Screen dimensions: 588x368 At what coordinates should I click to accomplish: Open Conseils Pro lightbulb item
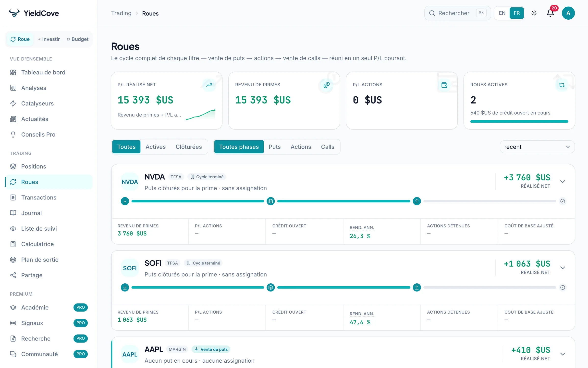tap(49, 134)
